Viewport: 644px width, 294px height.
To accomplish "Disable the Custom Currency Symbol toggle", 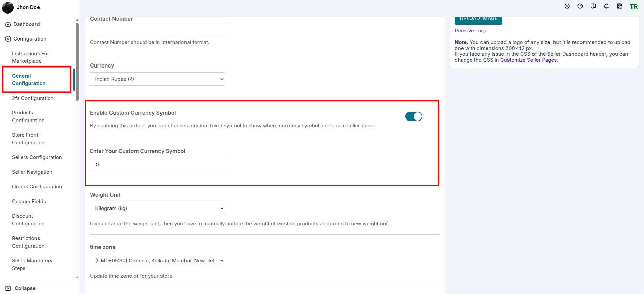I will (x=414, y=116).
